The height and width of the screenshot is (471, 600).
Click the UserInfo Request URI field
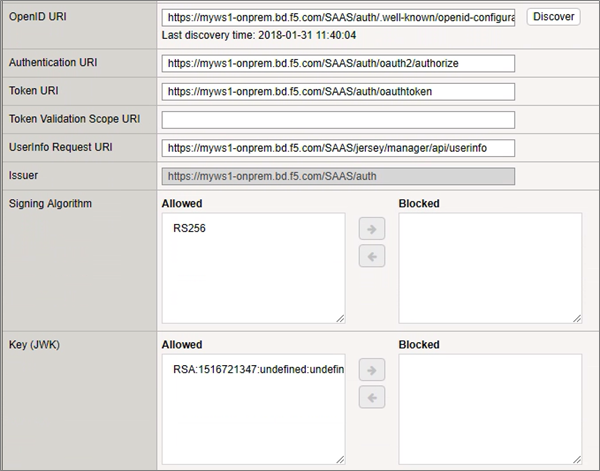coord(338,148)
